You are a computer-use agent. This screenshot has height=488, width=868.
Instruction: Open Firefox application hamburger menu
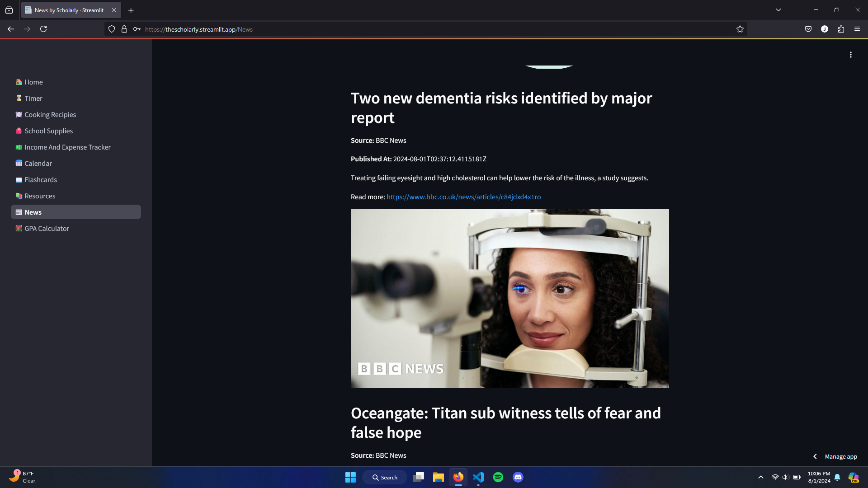click(857, 29)
